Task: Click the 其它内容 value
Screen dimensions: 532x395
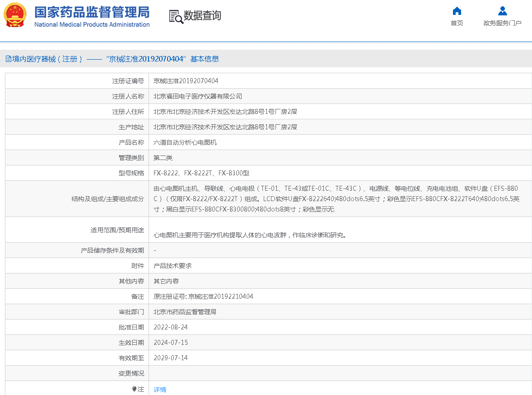Action: [x=166, y=281]
